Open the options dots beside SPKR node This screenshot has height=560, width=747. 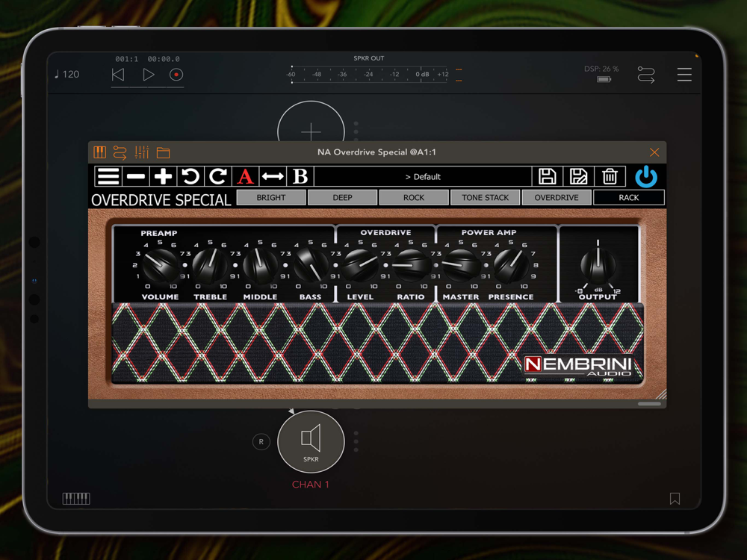click(356, 441)
